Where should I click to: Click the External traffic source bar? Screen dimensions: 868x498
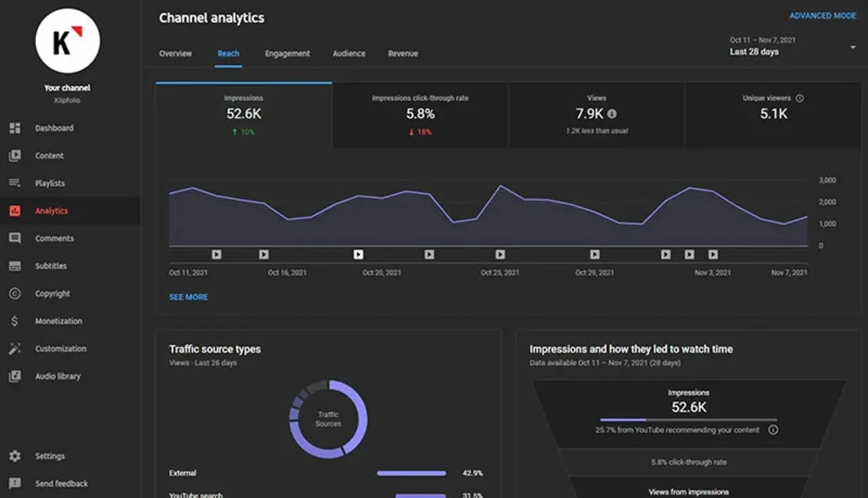tap(411, 473)
